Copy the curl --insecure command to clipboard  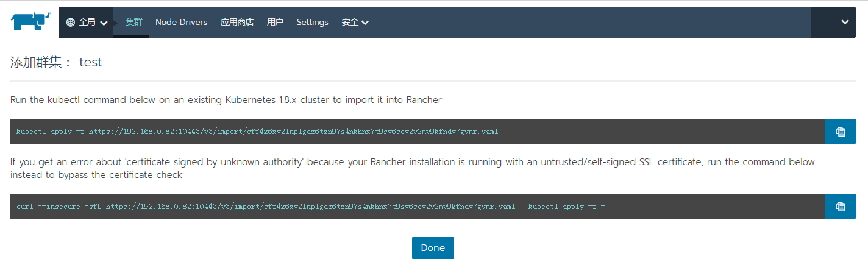click(x=841, y=207)
